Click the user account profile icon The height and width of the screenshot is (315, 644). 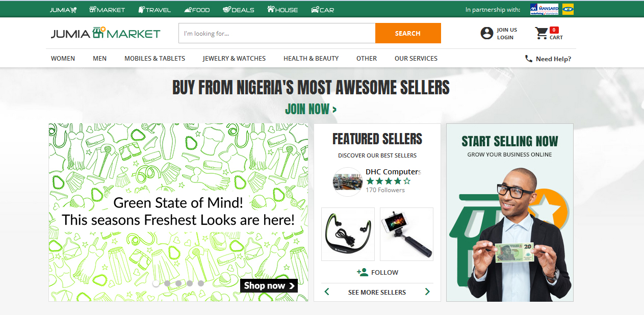click(x=487, y=34)
